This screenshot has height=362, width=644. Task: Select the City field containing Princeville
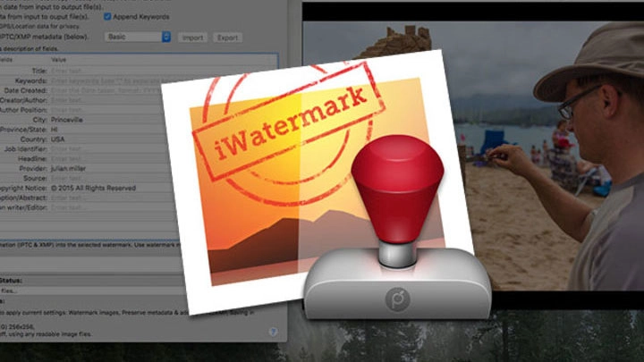(x=106, y=120)
